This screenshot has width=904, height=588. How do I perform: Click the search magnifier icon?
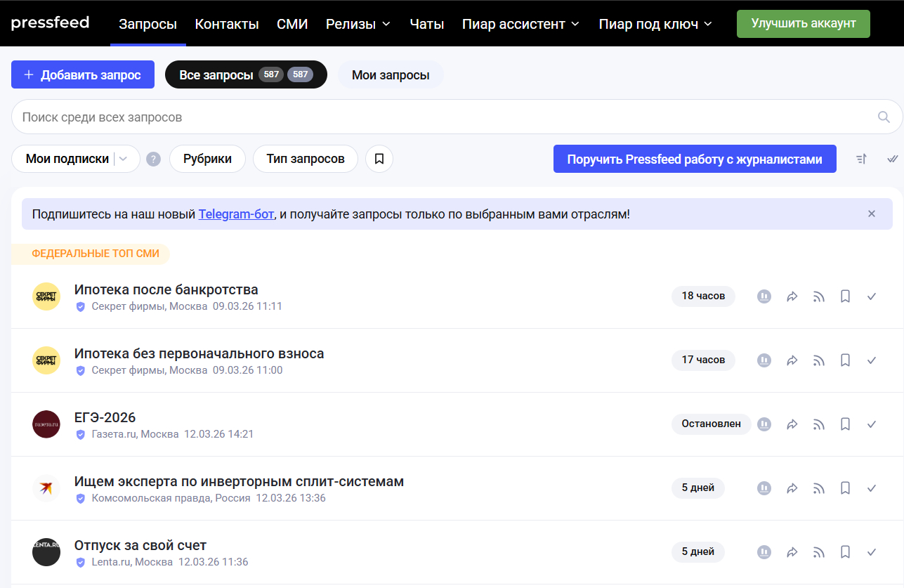coord(884,117)
